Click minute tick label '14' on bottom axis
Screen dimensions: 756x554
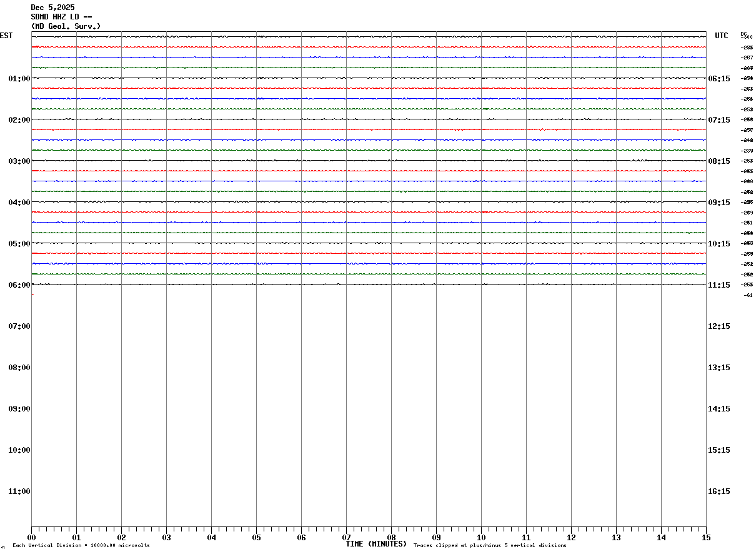coord(661,537)
